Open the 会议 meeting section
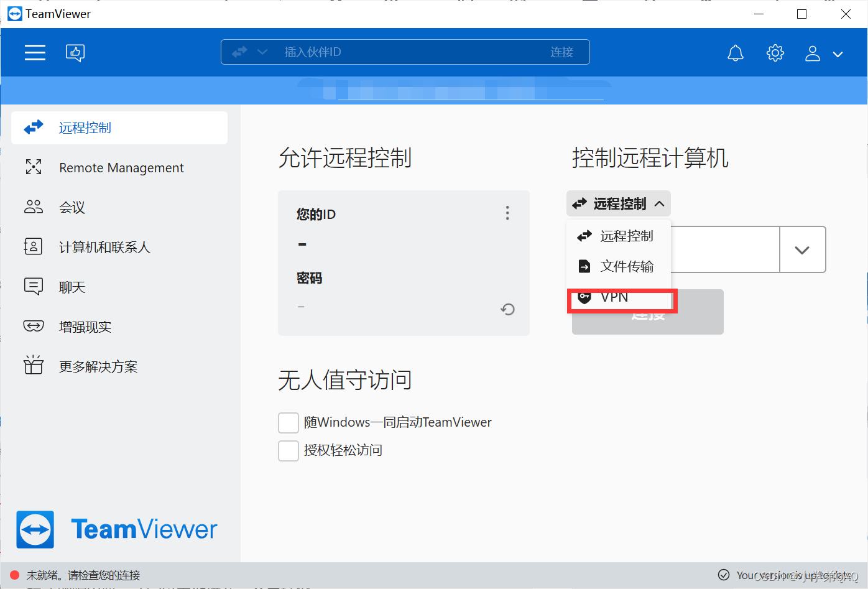This screenshot has width=868, height=589. 119,207
